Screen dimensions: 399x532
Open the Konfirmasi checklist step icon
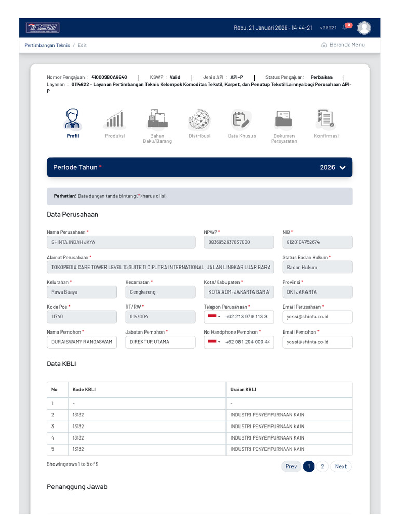(x=326, y=119)
